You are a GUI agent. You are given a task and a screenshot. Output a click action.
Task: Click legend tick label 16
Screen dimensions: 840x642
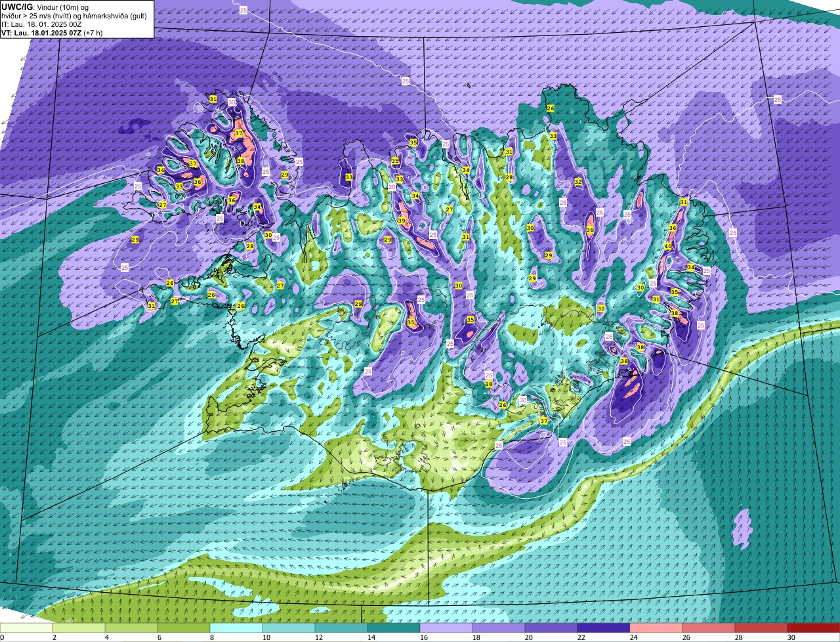coord(423,637)
